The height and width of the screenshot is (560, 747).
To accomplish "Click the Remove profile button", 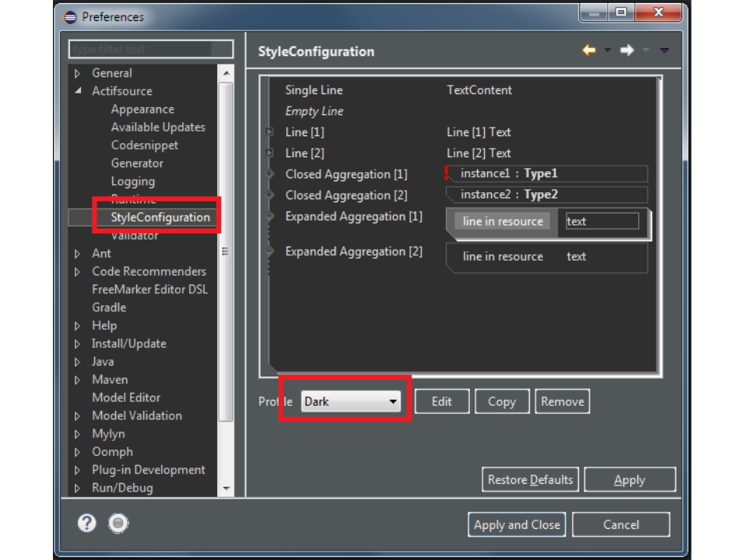I will coord(562,401).
